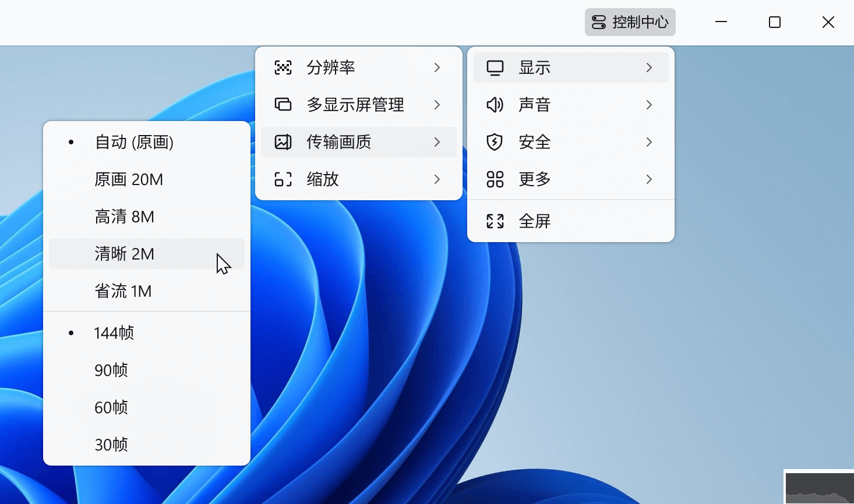Screen dimensions: 854x504
Task: Select 高清 8M quality
Action: coord(123,216)
